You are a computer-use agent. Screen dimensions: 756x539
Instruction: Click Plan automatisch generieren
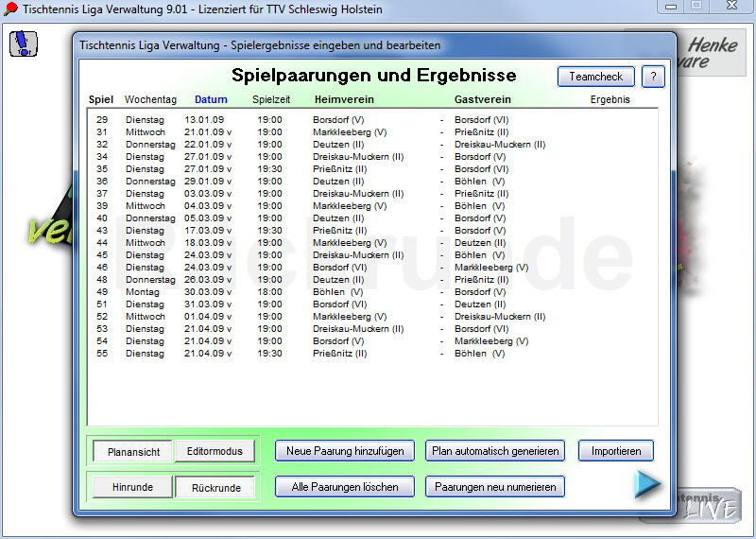(x=495, y=451)
